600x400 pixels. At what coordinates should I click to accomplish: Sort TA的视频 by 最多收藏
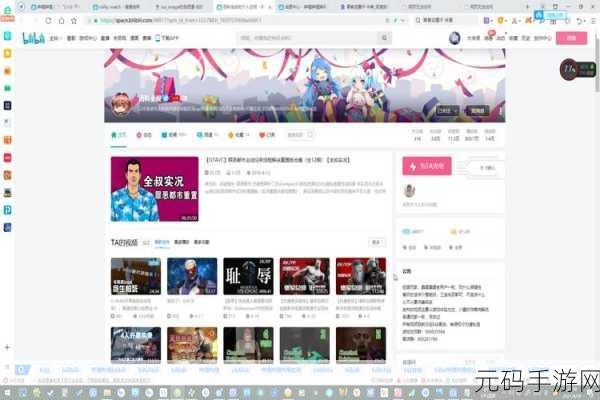(202, 242)
